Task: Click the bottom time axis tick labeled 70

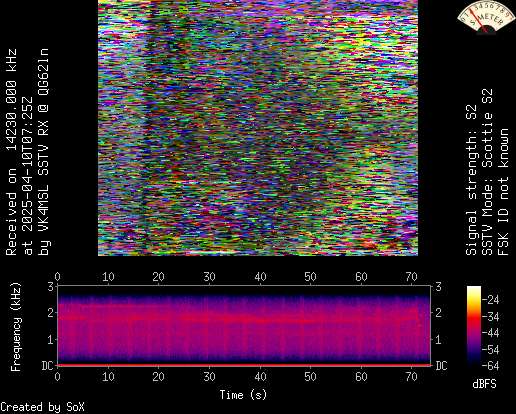Action: point(411,377)
